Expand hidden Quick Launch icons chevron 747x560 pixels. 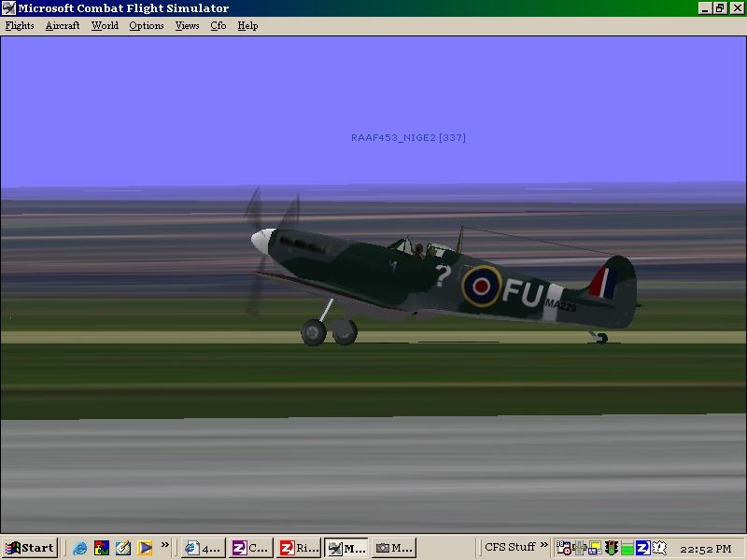click(x=165, y=544)
